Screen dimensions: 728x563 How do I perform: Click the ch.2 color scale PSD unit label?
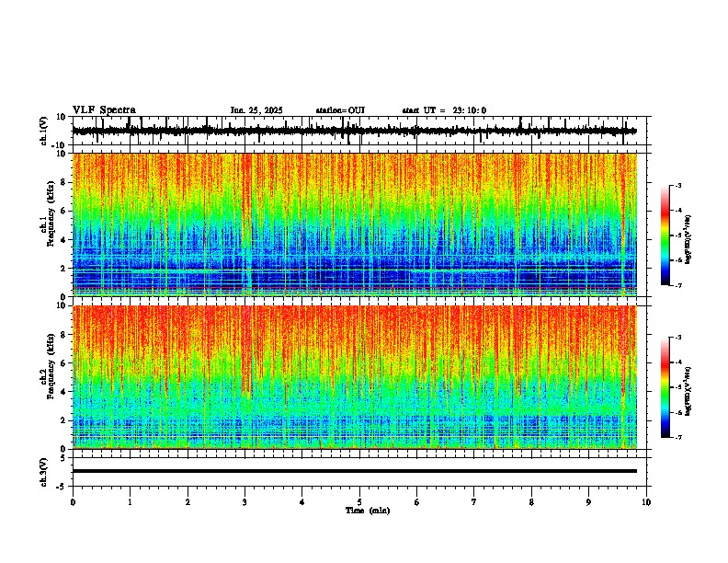click(x=688, y=391)
